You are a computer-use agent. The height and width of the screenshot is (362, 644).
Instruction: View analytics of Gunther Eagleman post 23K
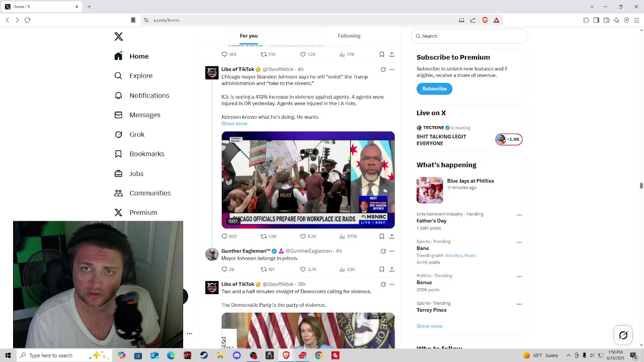tap(347, 269)
